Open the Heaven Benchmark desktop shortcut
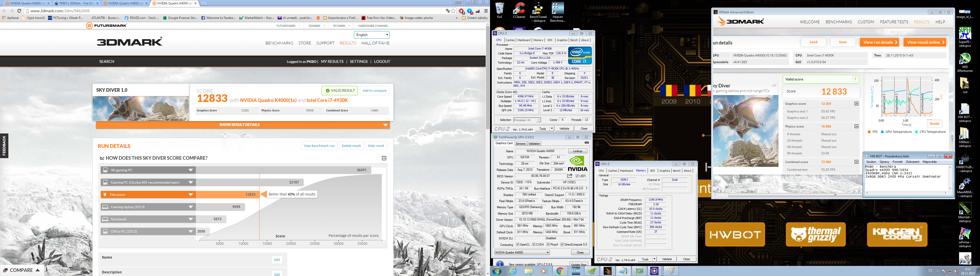980x276 pixels. pos(557,12)
